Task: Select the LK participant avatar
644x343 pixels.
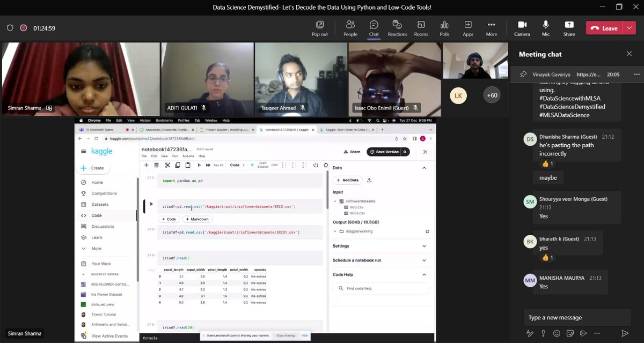Action: (458, 95)
